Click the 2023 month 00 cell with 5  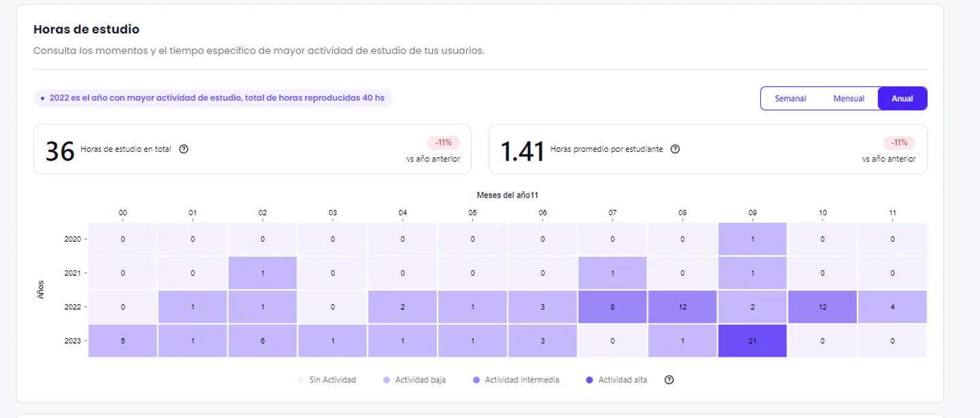[122, 340]
